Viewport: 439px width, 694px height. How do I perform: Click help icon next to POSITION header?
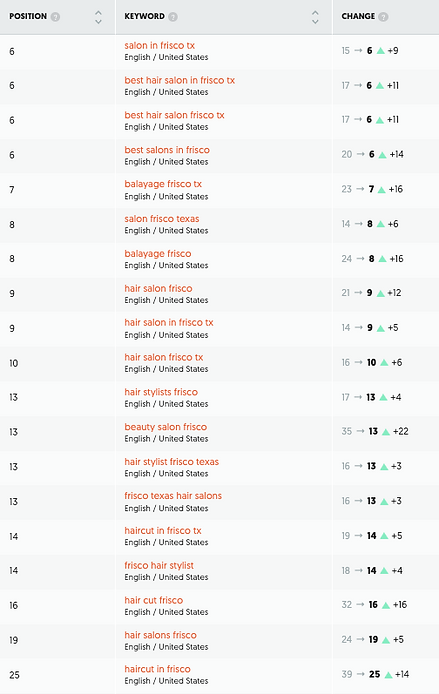pyautogui.click(x=55, y=17)
